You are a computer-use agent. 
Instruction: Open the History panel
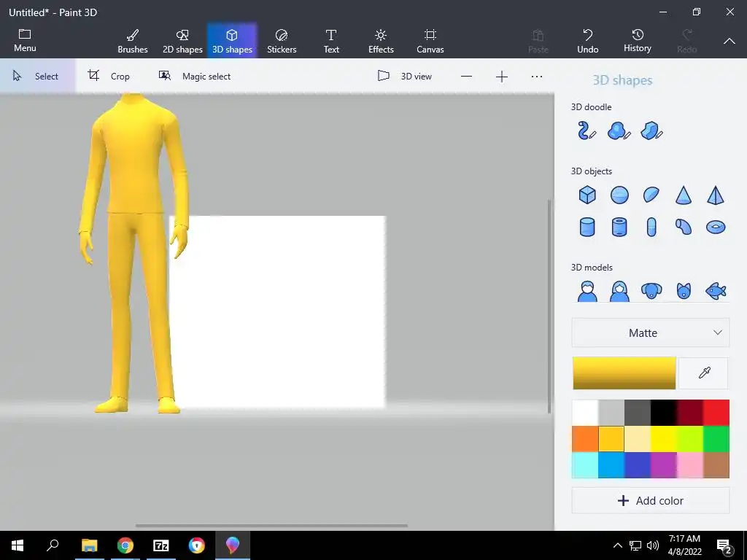[x=638, y=41]
